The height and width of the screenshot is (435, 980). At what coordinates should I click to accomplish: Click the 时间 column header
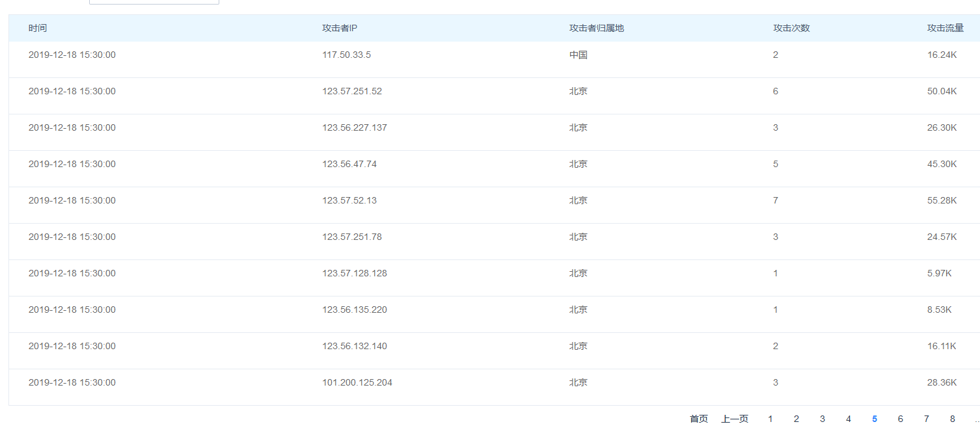38,28
